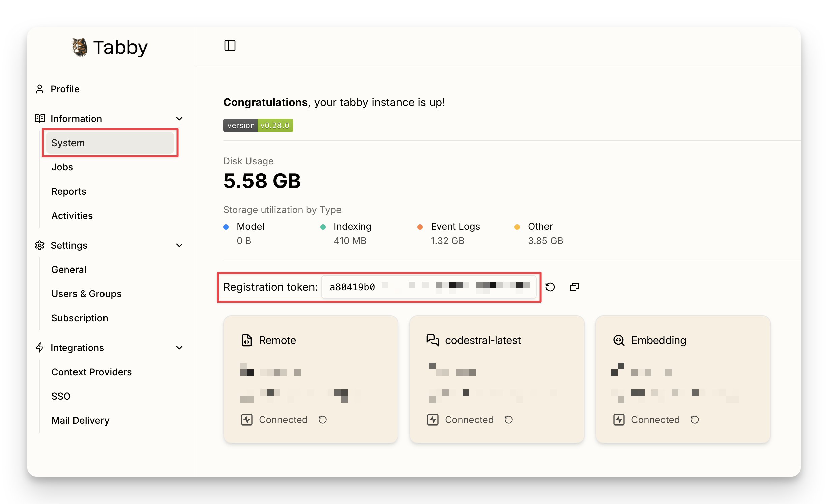The height and width of the screenshot is (504, 828).
Task: Click the version v0.28.0 badge
Action: (258, 125)
